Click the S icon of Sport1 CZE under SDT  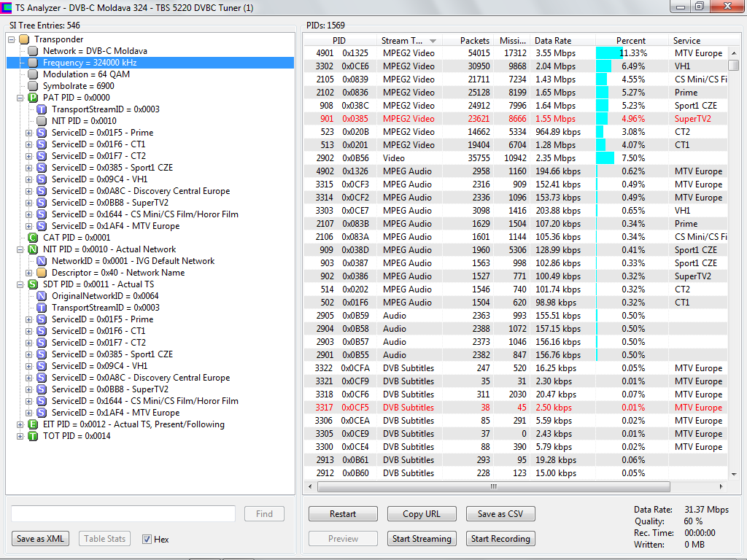42,354
